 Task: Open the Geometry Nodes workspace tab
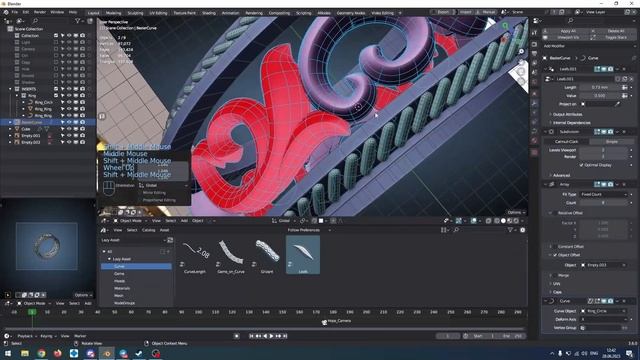point(351,13)
